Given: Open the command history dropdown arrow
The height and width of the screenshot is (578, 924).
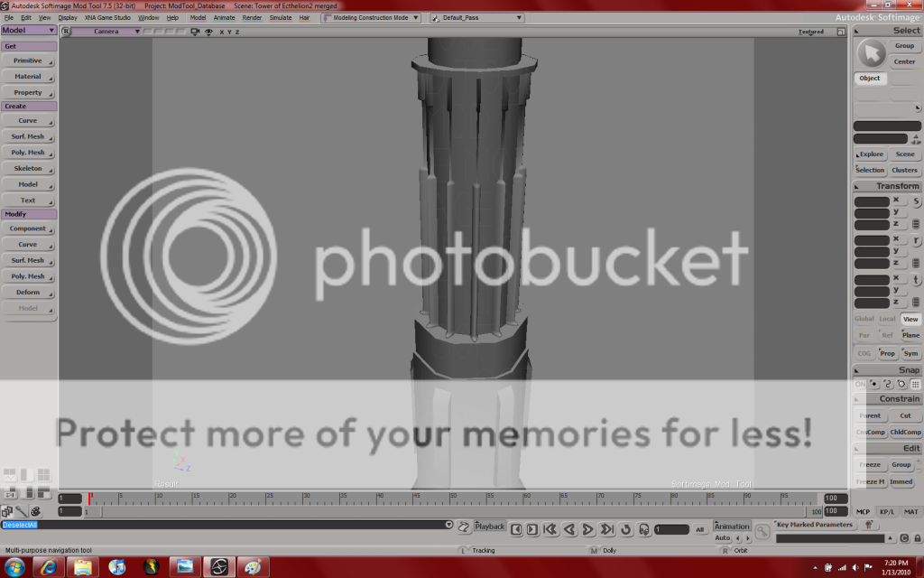Looking at the screenshot, I should [449, 525].
